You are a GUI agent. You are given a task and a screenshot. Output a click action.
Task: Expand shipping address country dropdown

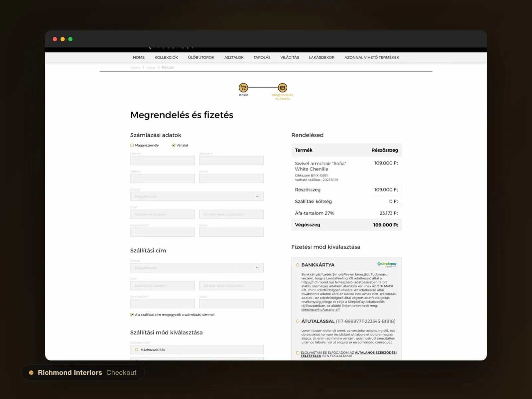[197, 268]
